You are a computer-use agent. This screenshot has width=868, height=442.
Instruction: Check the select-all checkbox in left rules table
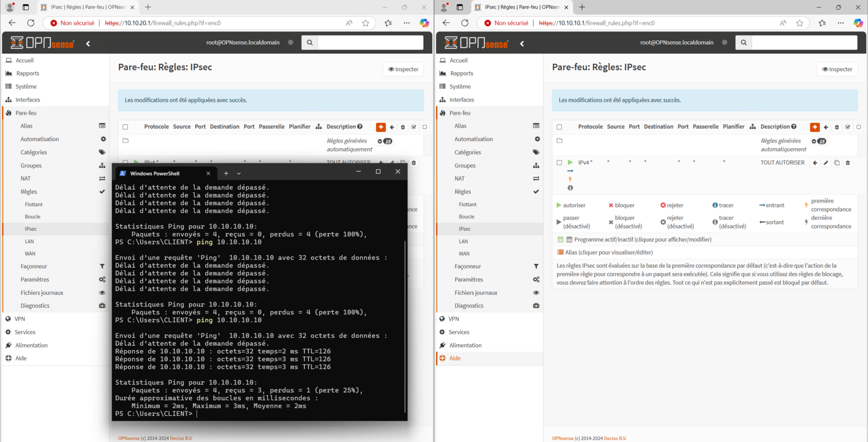125,127
